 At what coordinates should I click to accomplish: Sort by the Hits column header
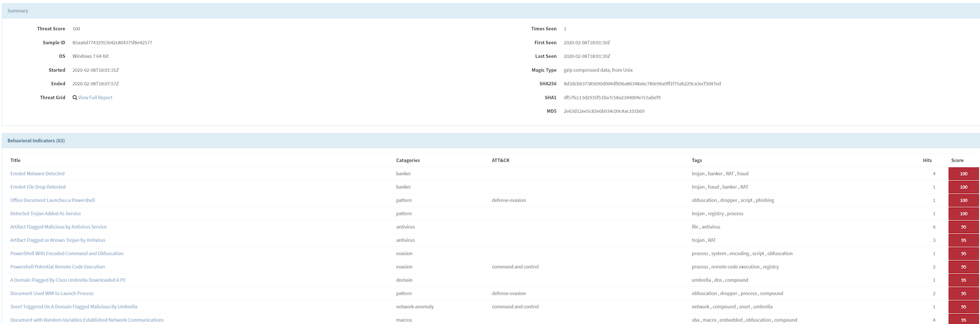pyautogui.click(x=927, y=160)
